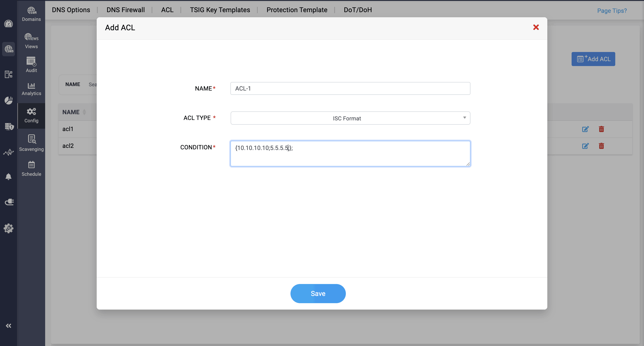Close the Add ACL dialog
Image resolution: width=644 pixels, height=346 pixels.
[x=536, y=27]
